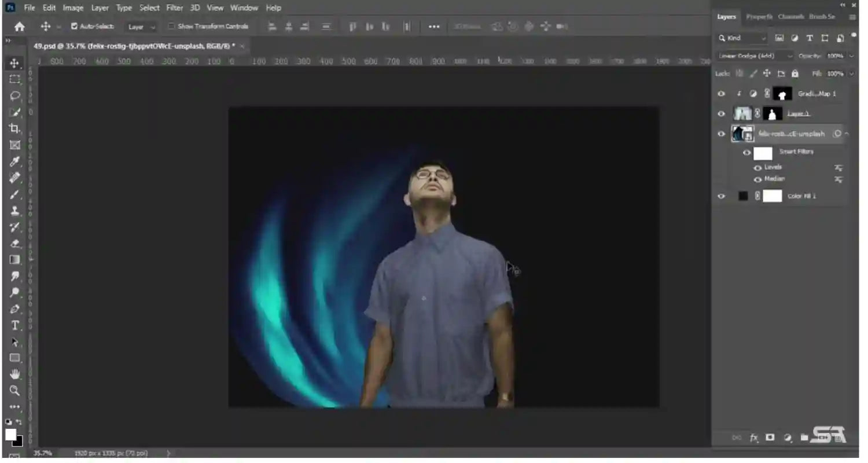Switch to the Channels tab
The height and width of the screenshot is (463, 868).
tap(791, 17)
